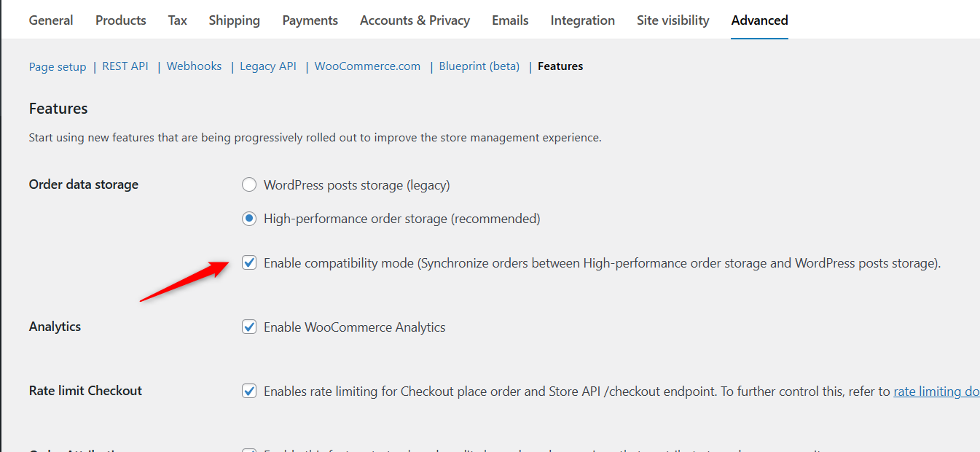Open the Payments tab
Viewport: 980px width, 452px height.
(x=310, y=20)
